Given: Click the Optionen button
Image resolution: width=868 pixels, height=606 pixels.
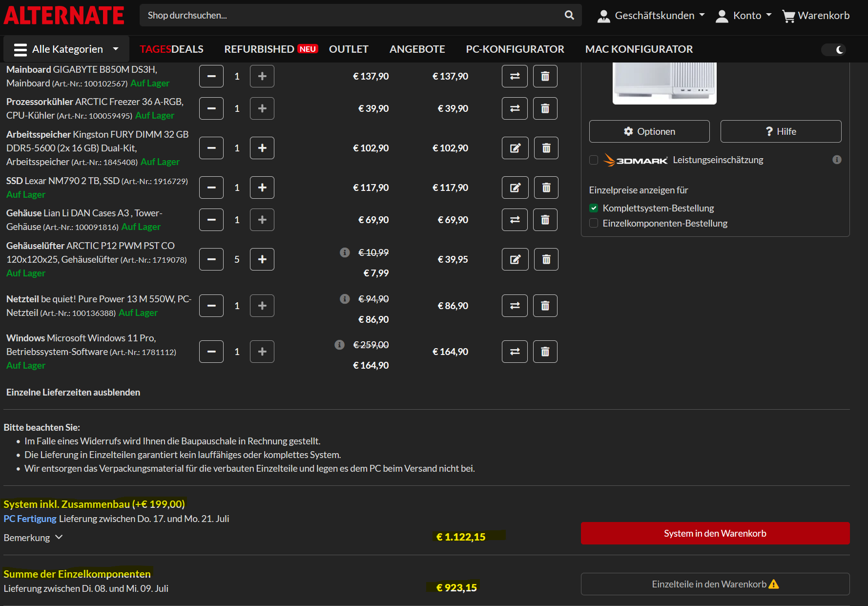Looking at the screenshot, I should pos(649,131).
